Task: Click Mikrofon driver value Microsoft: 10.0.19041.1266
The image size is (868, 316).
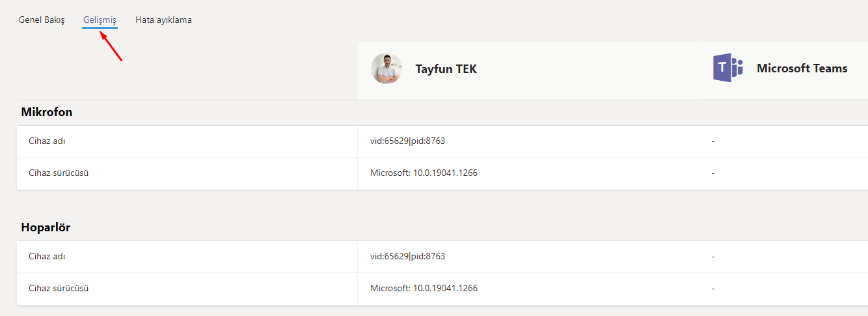Action: coord(424,173)
